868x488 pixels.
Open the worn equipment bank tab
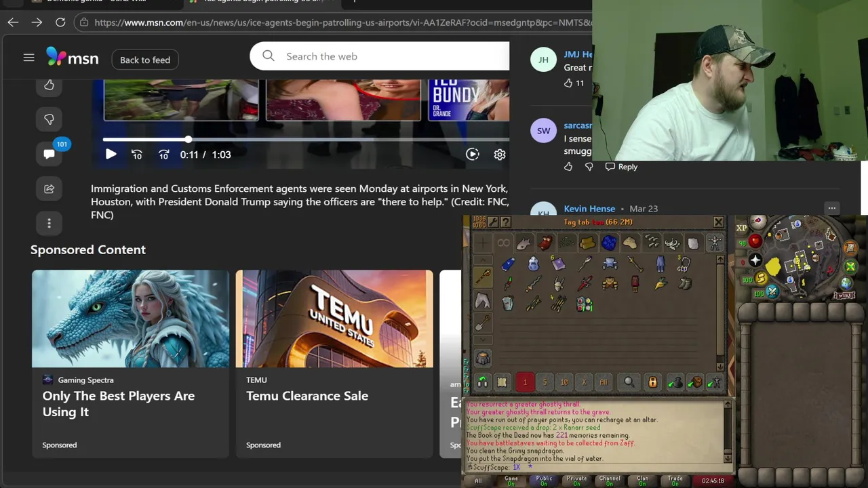point(714,243)
